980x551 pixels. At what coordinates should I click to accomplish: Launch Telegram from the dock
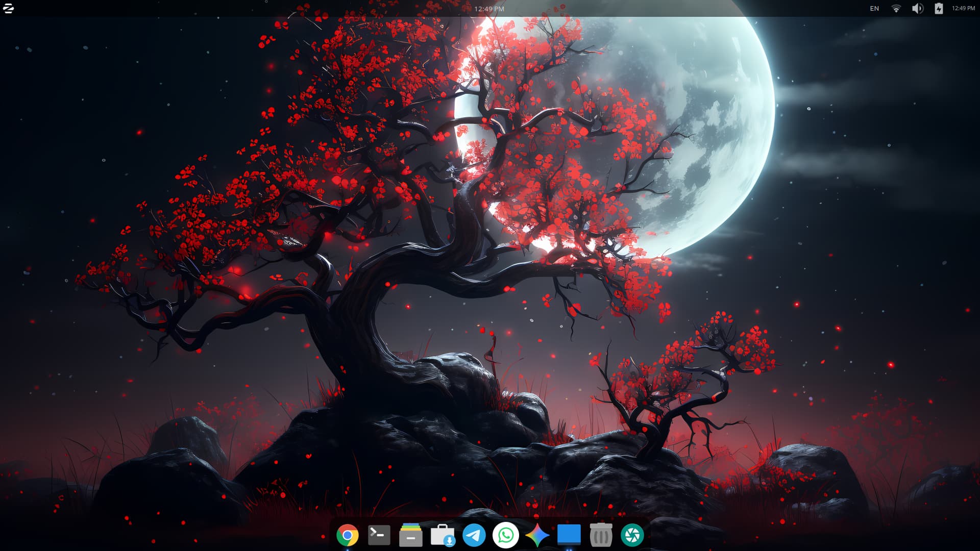474,535
